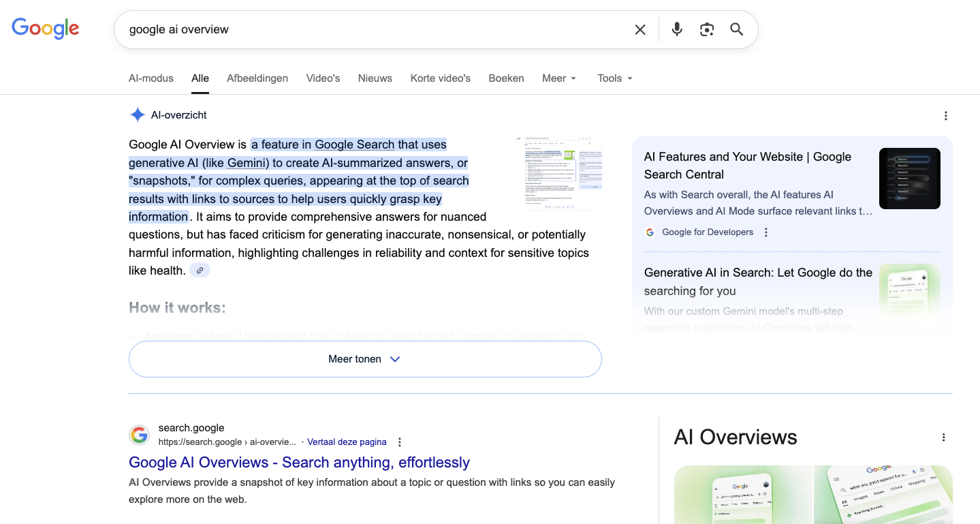Open the Nieuws tab

[x=375, y=78]
